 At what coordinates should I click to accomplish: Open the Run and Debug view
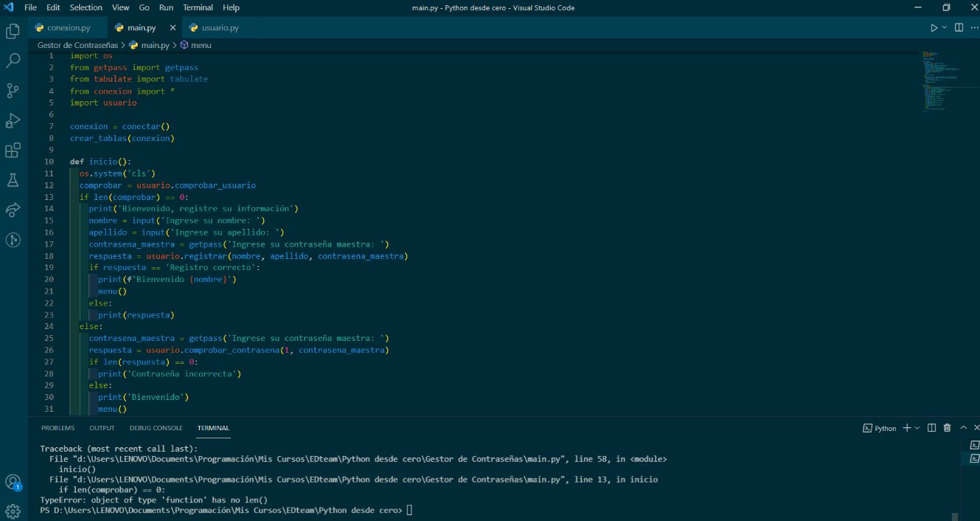click(12, 120)
